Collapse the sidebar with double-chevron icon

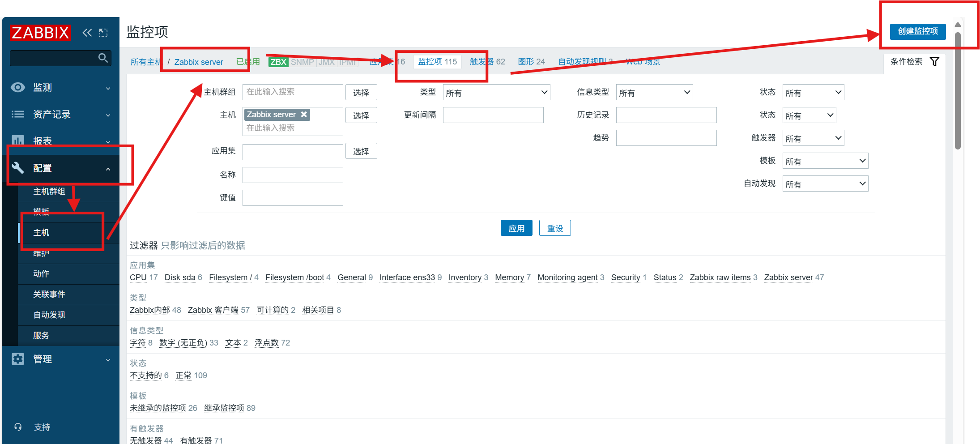(x=87, y=33)
